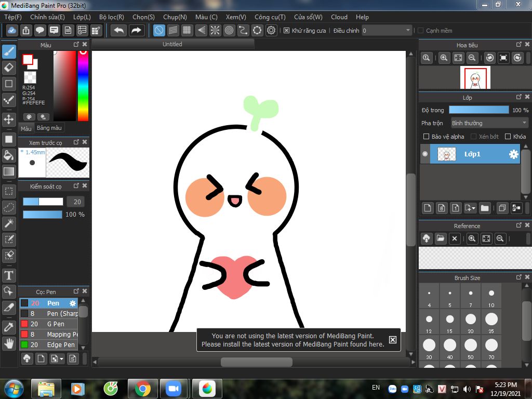The width and height of the screenshot is (532, 399).
Task: Enable the parallel lines snap guide
Action: click(x=173, y=31)
